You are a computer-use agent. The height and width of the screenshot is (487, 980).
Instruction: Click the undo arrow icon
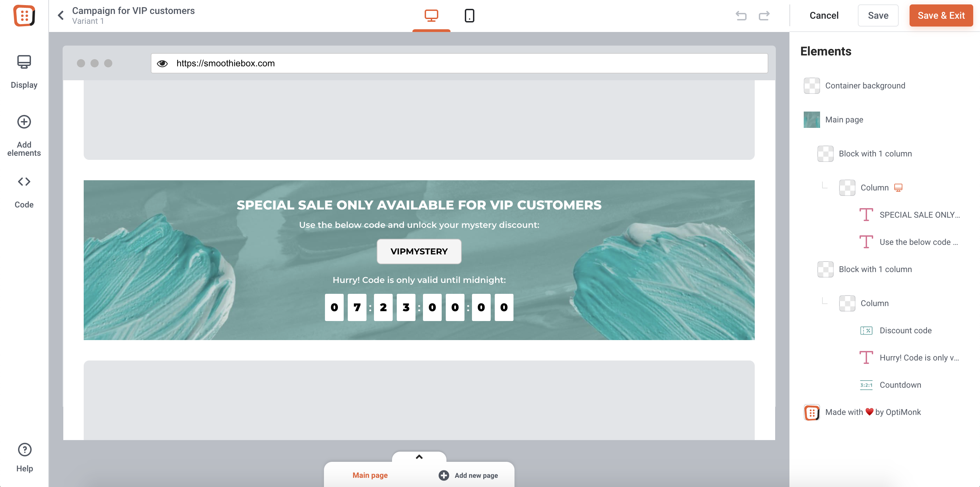coord(741,16)
